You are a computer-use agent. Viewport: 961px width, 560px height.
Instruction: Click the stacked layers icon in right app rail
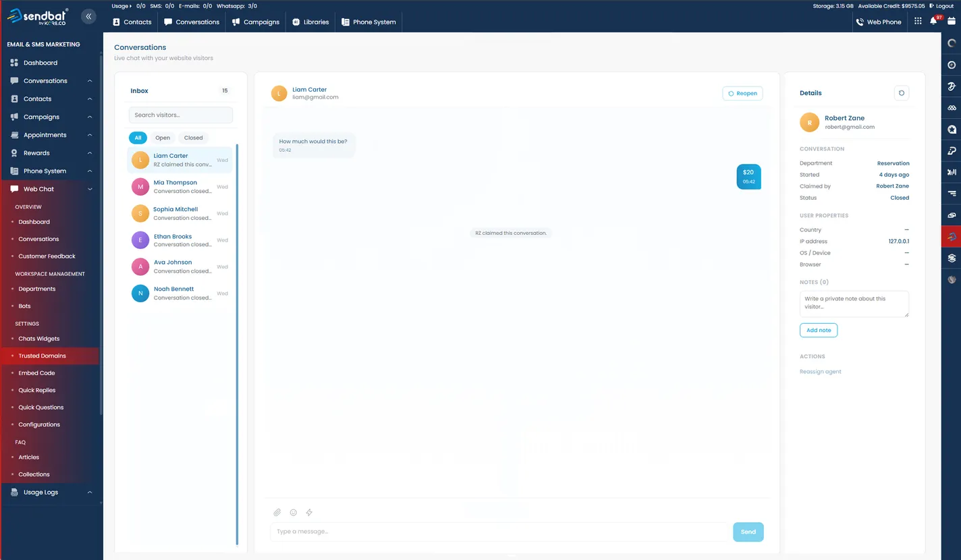click(952, 258)
